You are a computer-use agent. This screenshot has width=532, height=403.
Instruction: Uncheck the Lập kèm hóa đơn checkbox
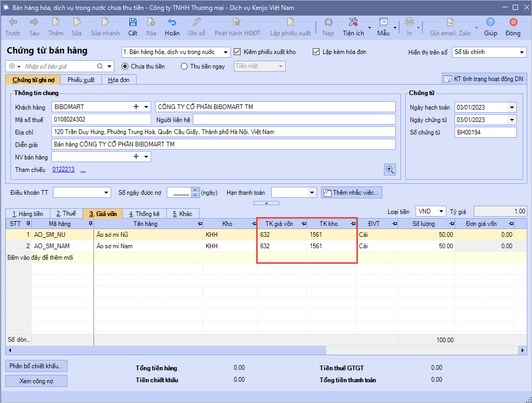(316, 52)
